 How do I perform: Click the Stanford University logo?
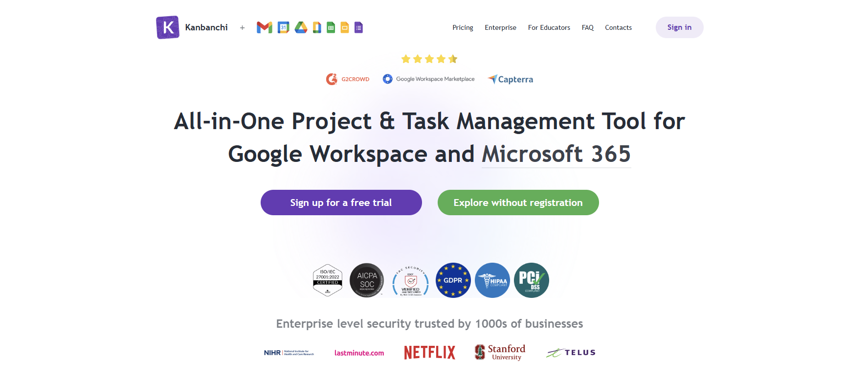click(500, 352)
